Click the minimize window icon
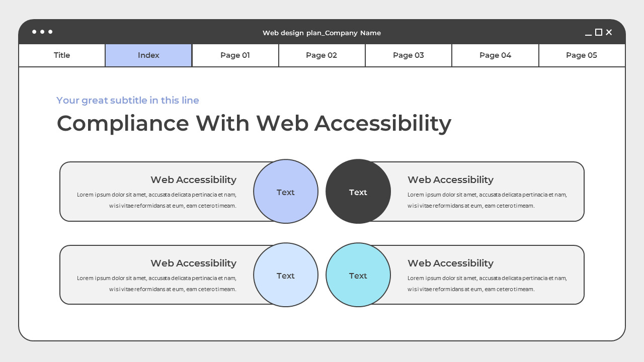This screenshot has width=644, height=362. pos(589,33)
